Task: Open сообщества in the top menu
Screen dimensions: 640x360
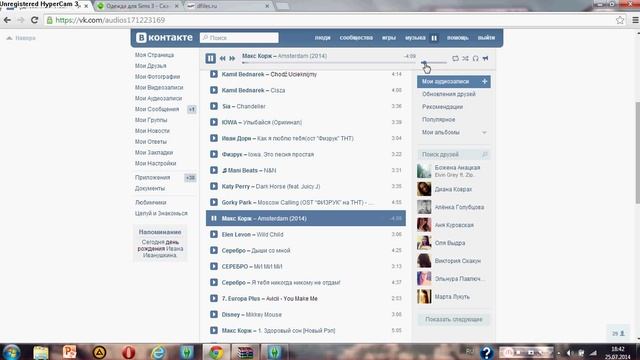Action: coord(356,38)
